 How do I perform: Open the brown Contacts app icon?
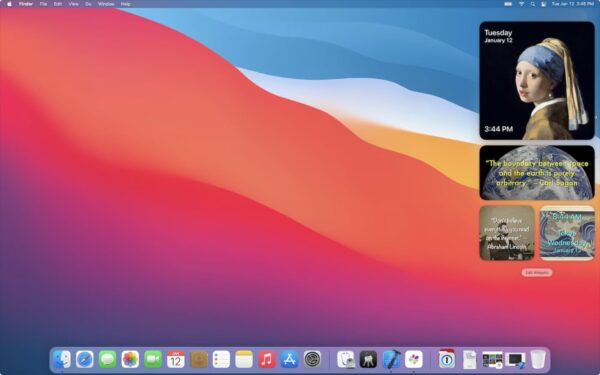(199, 360)
